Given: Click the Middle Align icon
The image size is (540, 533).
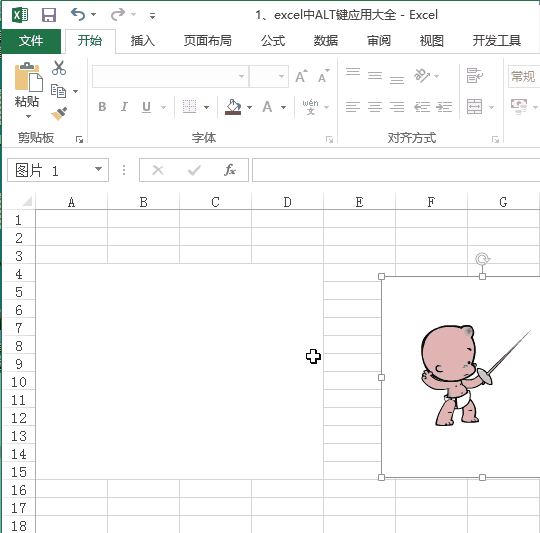Looking at the screenshot, I should (375, 75).
